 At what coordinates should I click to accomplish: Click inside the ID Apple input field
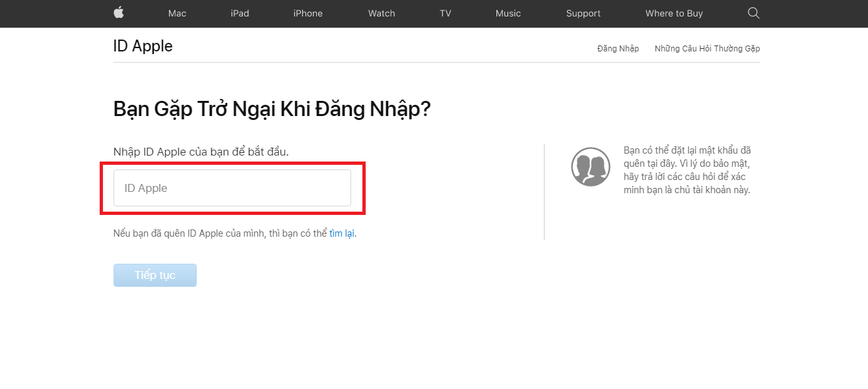(x=232, y=187)
